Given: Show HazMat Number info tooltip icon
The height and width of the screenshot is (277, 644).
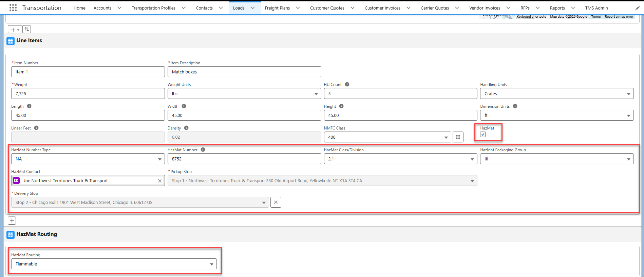Looking at the screenshot, I should (x=203, y=150).
